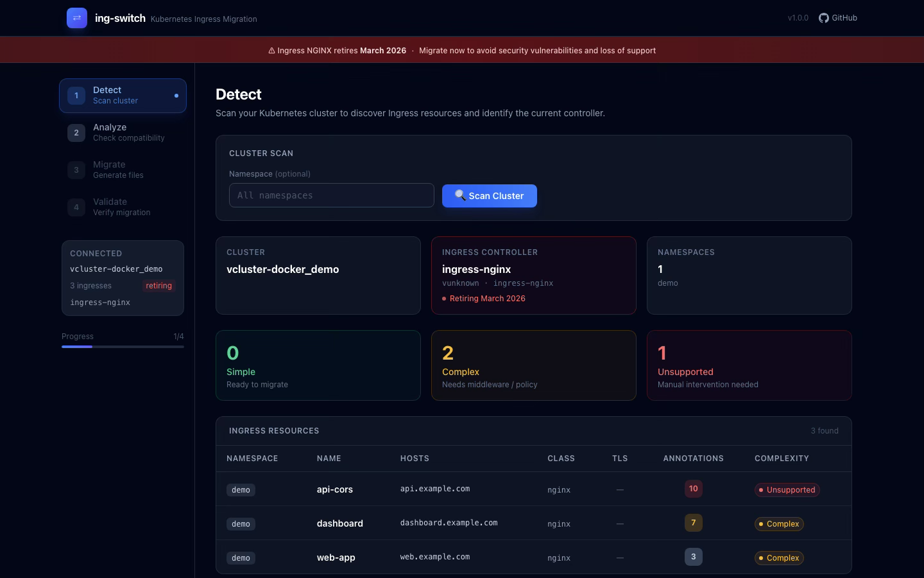This screenshot has height=578, width=924.
Task: Click the demo namespace tag for api-cors
Action: pyautogui.click(x=241, y=490)
